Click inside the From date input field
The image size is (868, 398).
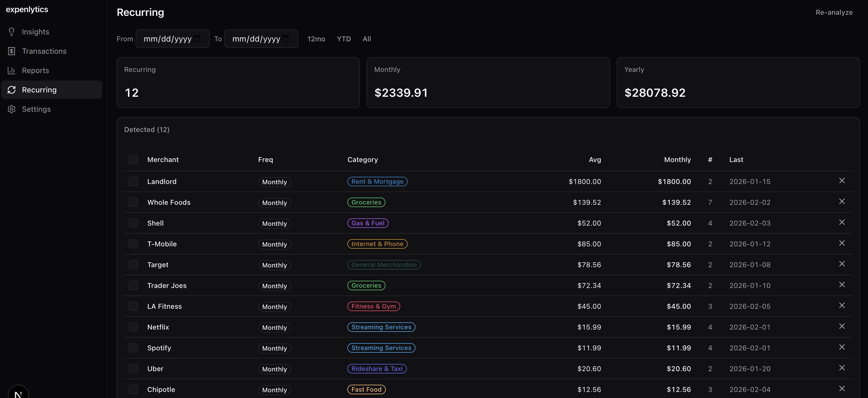pos(165,38)
